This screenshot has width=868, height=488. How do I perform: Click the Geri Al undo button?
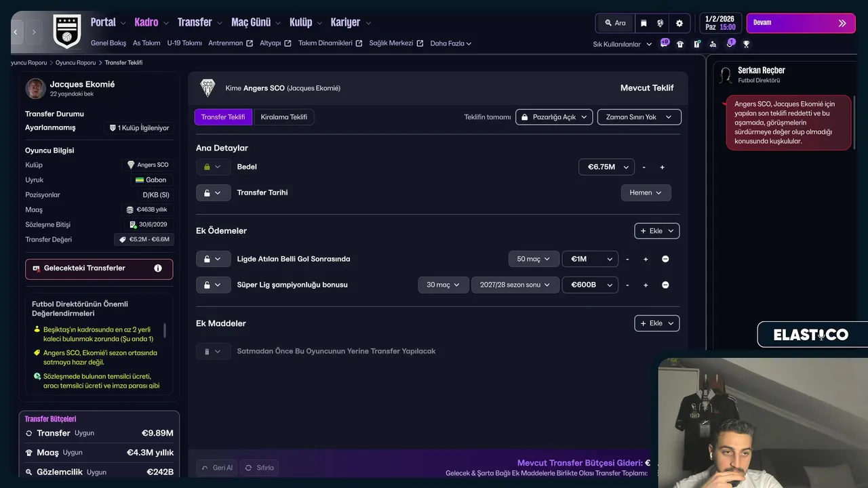coord(217,468)
